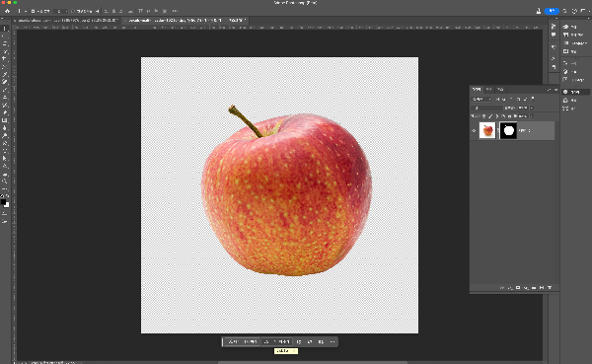The height and width of the screenshot is (364, 592).
Task: Select the History Brush tool
Action: [x=5, y=105]
